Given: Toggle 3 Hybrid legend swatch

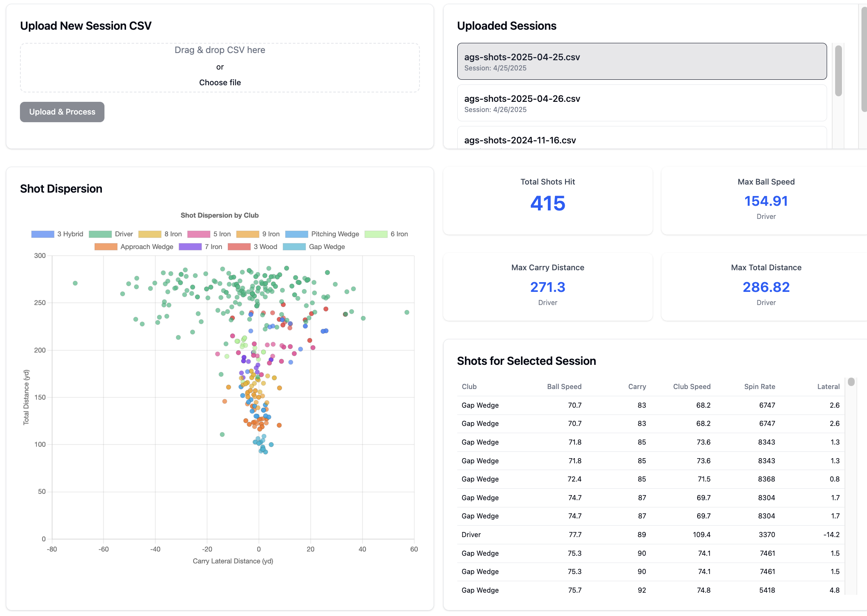Looking at the screenshot, I should coord(42,234).
